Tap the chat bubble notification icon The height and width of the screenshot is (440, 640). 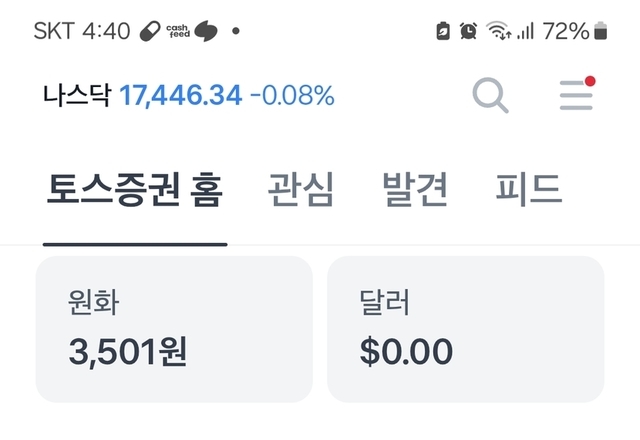click(x=206, y=31)
